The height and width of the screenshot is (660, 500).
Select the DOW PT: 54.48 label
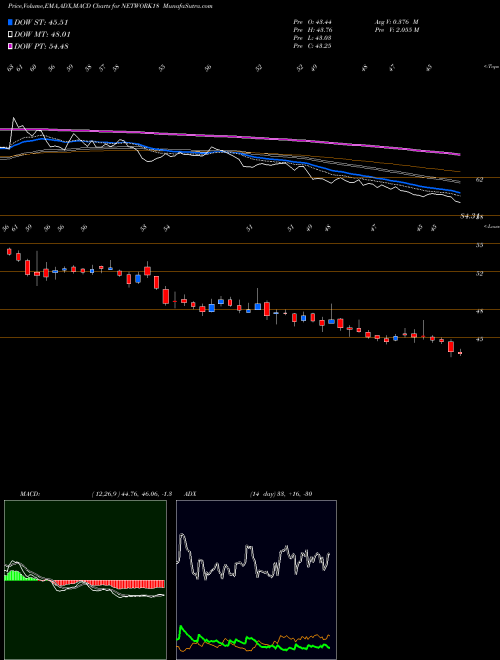[x=41, y=46]
